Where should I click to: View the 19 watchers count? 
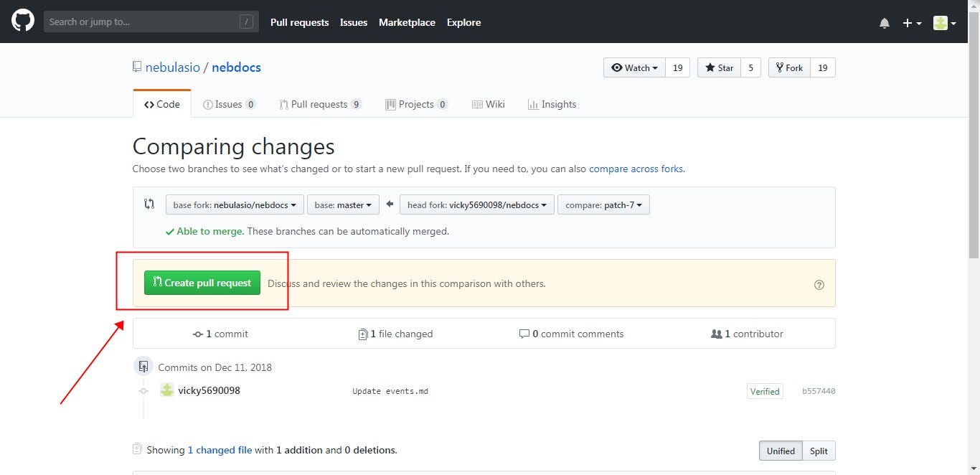[x=677, y=67]
